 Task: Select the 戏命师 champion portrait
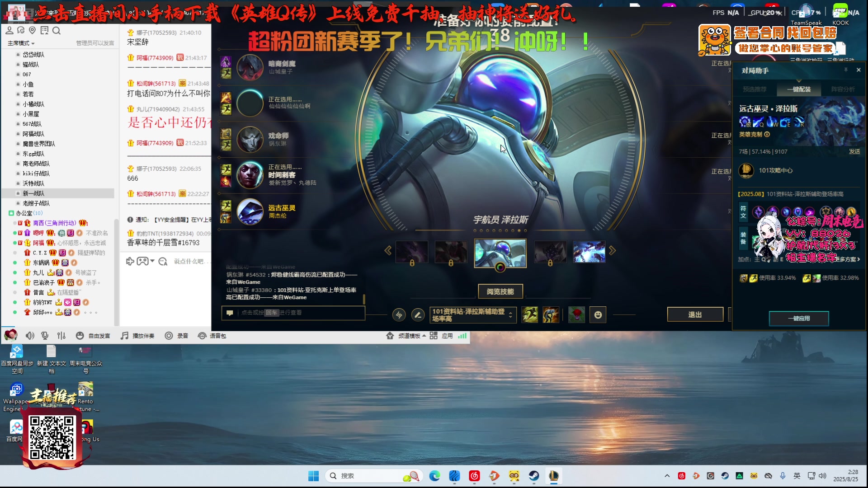pos(250,139)
